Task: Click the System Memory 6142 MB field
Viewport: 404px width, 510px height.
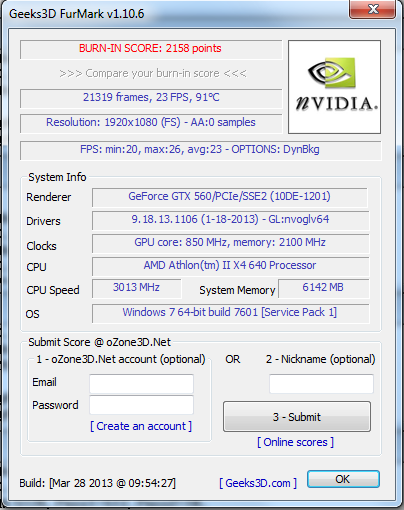Action: [x=324, y=288]
